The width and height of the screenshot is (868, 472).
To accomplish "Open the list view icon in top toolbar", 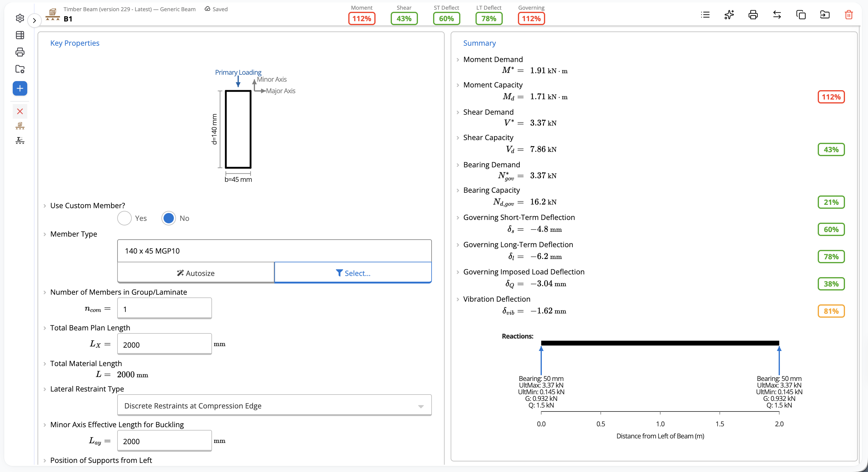I will [x=705, y=15].
